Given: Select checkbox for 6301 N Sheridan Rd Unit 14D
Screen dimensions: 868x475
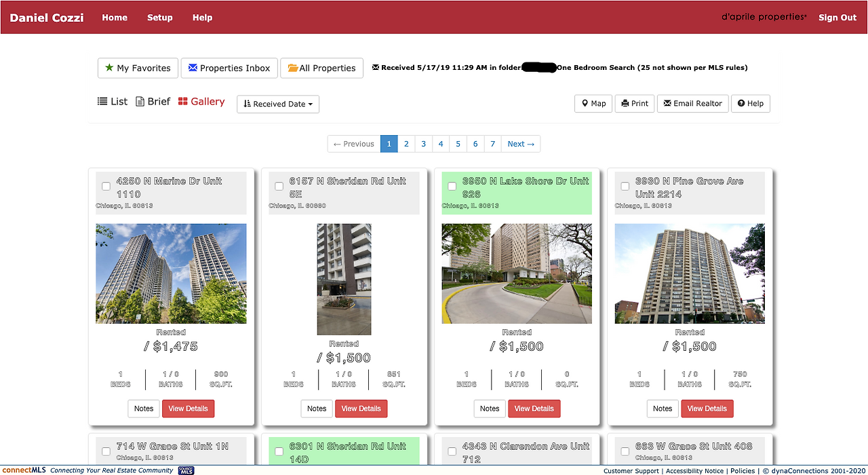Looking at the screenshot, I should [279, 451].
